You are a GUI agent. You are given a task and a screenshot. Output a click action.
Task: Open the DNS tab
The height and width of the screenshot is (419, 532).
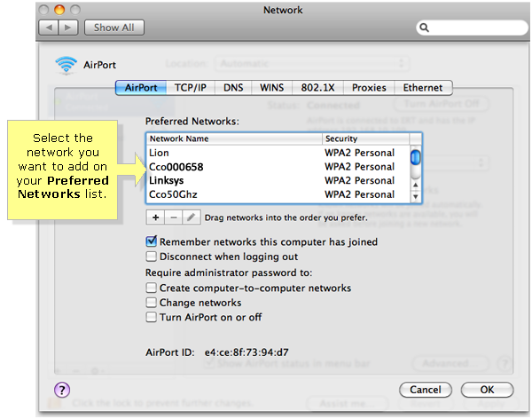(x=233, y=88)
